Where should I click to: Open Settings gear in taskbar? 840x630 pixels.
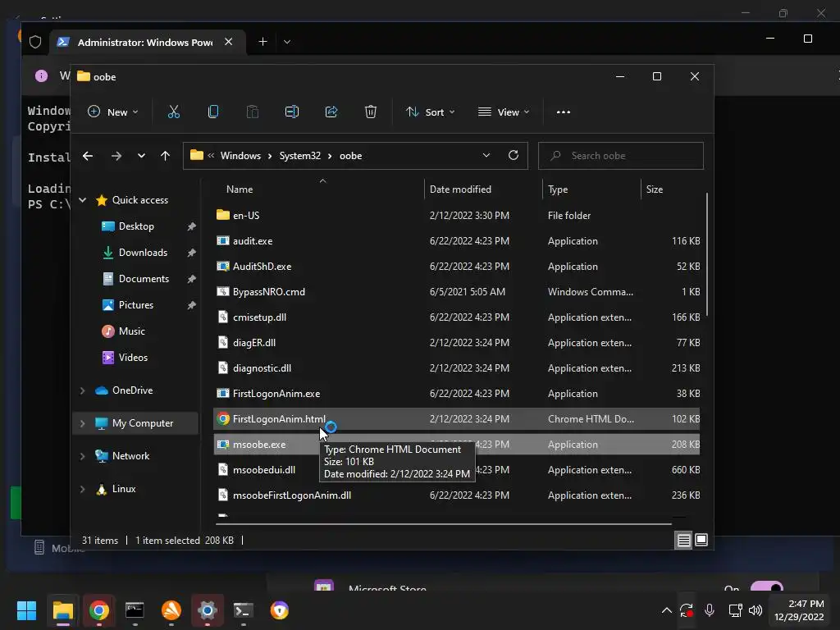pos(207,610)
